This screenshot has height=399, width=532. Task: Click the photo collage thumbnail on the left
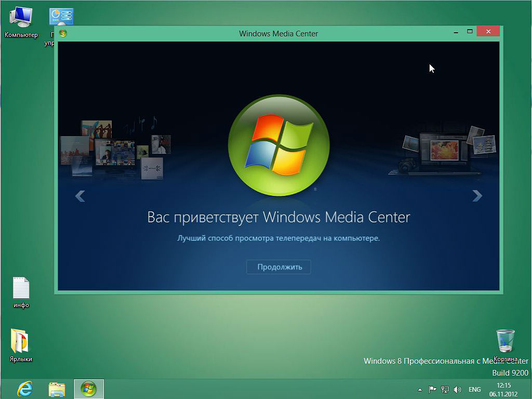tap(115, 149)
